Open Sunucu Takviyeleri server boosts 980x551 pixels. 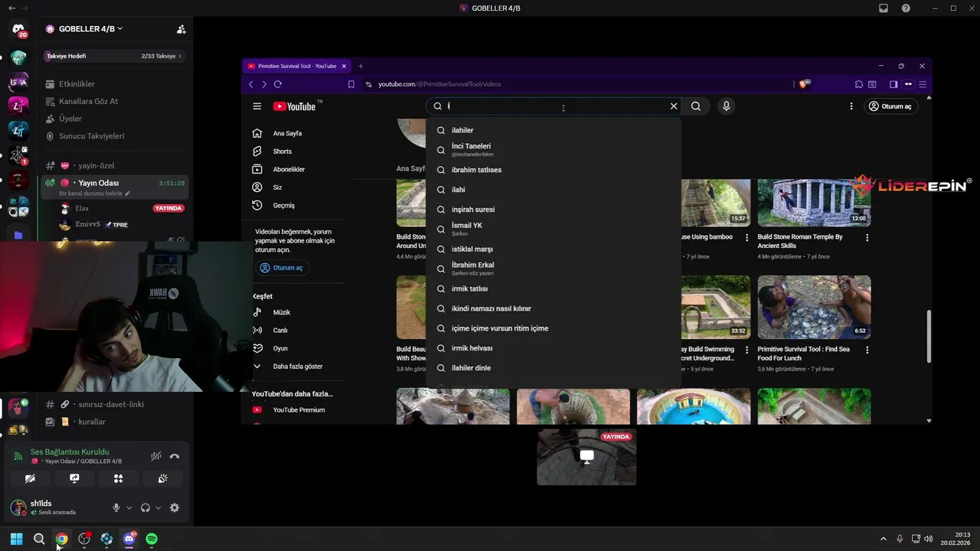click(x=91, y=136)
